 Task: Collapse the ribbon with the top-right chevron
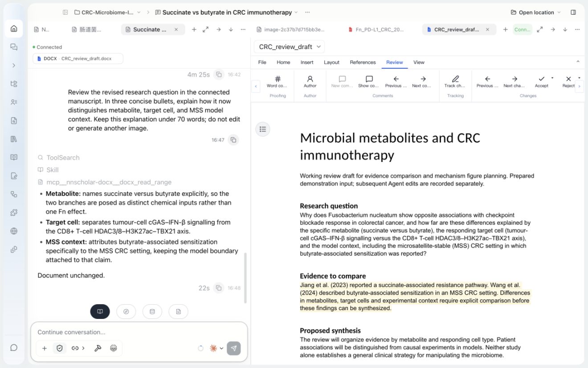pos(578,62)
